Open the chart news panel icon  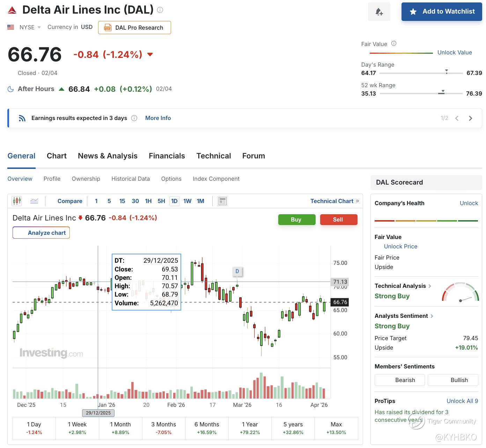[222, 201]
